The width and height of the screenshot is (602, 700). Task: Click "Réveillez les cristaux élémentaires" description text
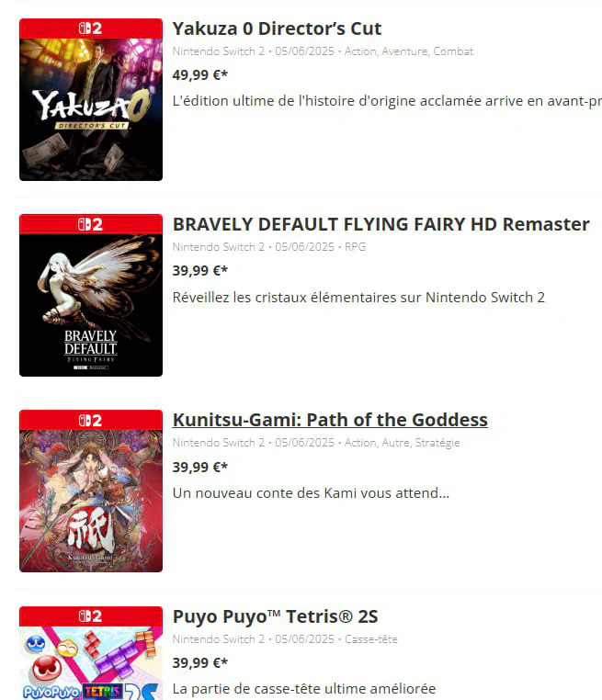[x=358, y=298]
